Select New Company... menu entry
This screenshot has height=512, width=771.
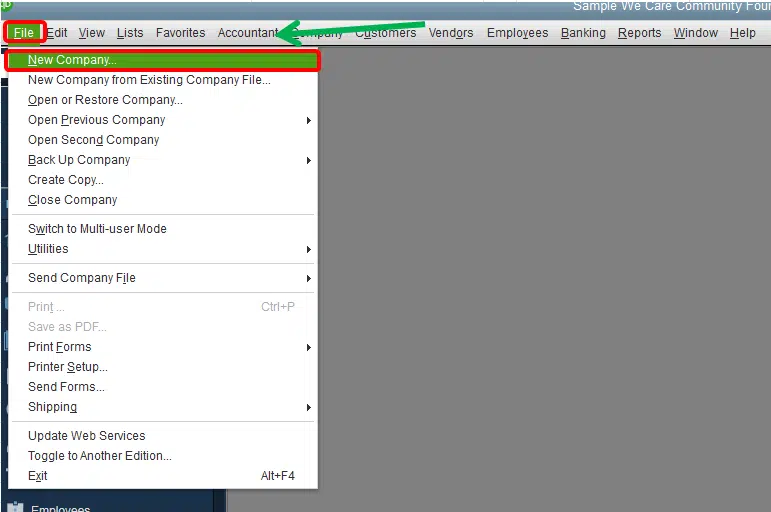163,60
